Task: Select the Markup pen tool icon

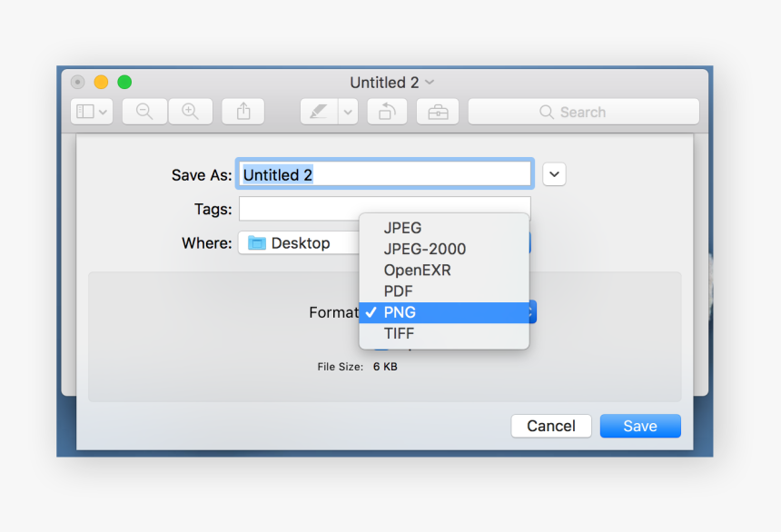Action: 318,112
